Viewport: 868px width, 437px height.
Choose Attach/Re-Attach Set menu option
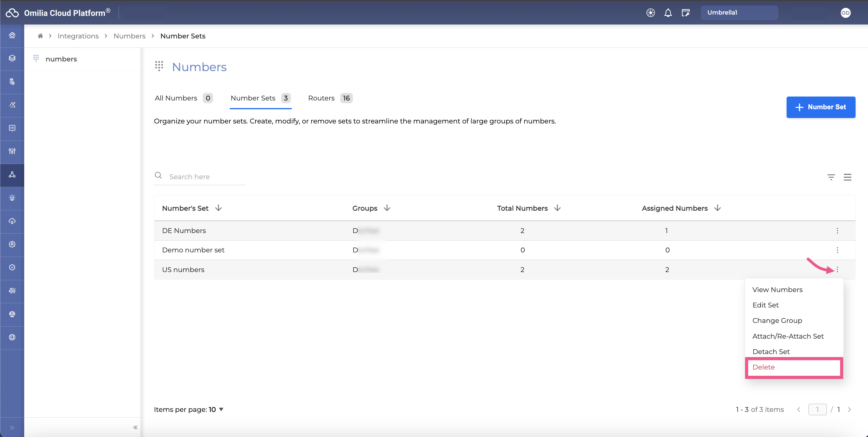tap(788, 336)
